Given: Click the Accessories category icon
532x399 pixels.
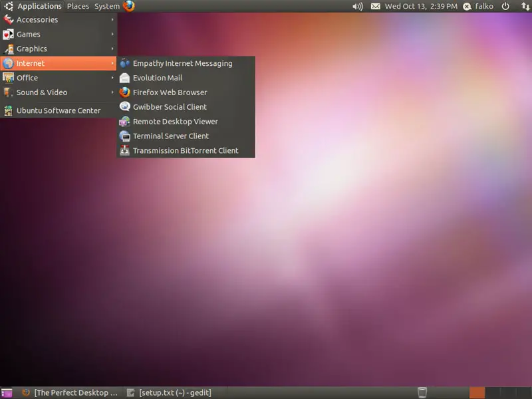Looking at the screenshot, I should 8,20.
